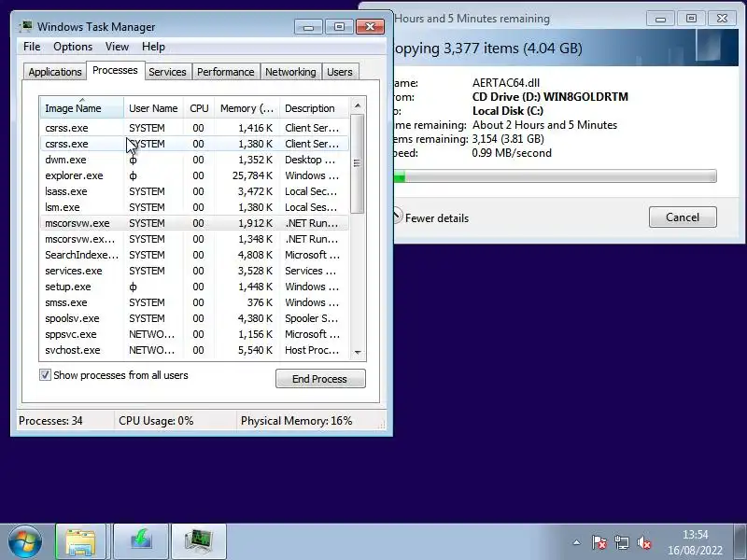This screenshot has width=747, height=560.
Task: Select mscorsvw.ex... row with 1,348 K
Action: pos(194,239)
